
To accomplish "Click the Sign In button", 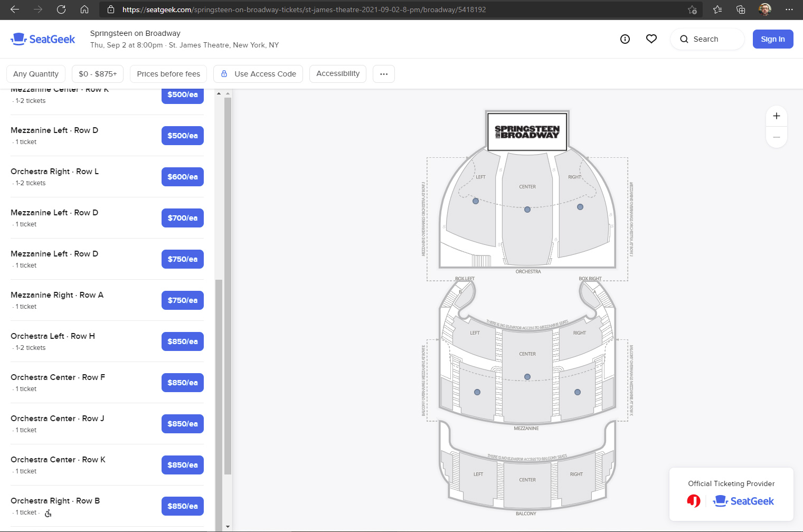I will point(773,39).
